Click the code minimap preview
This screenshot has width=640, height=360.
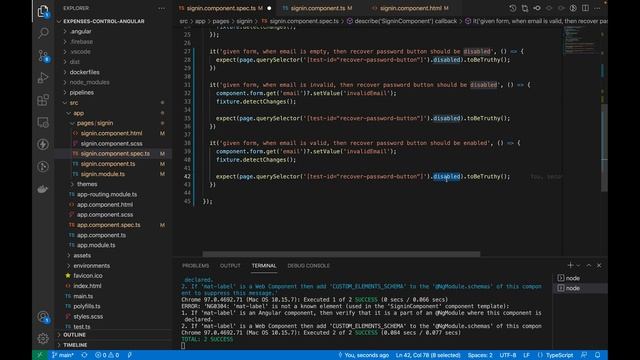[581, 40]
